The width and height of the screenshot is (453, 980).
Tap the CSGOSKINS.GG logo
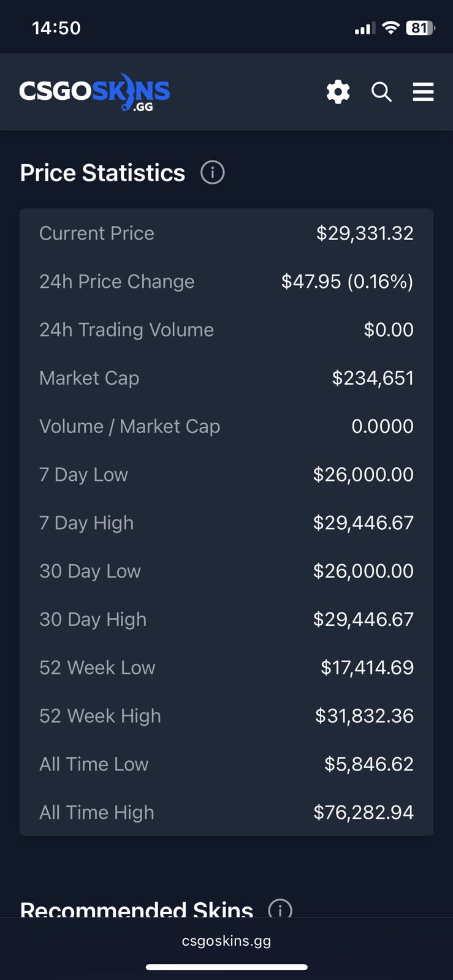click(95, 92)
